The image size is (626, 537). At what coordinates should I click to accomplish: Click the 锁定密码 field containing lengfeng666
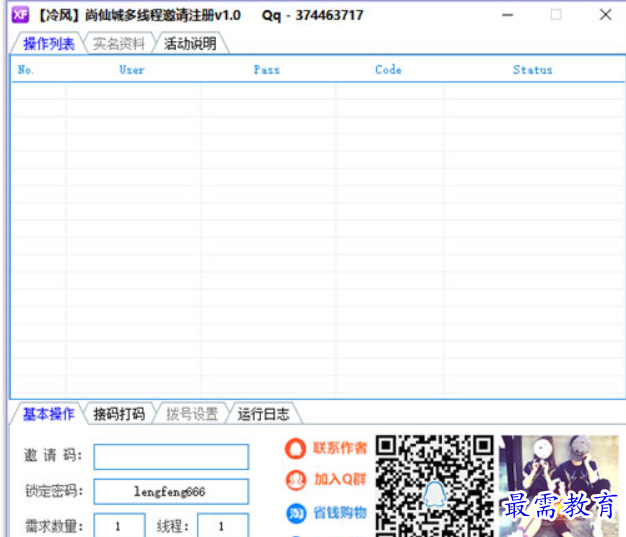point(171,491)
